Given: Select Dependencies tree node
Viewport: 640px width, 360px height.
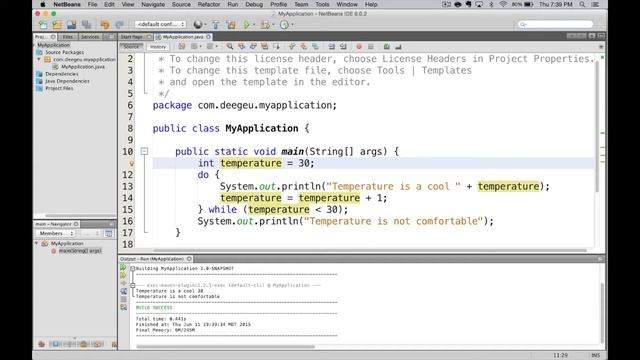Looking at the screenshot, I should coord(62,74).
